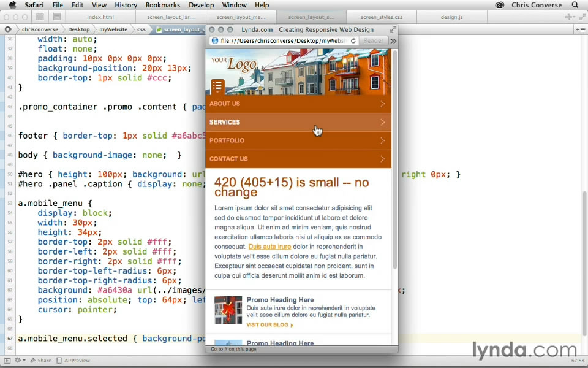Open the History menu
Screen dimensions: 588x368
(126, 5)
